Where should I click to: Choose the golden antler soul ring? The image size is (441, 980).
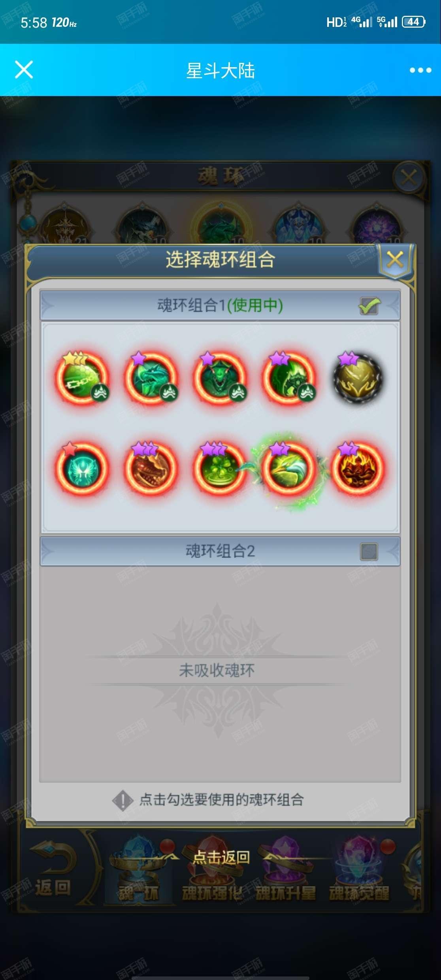coord(358,378)
